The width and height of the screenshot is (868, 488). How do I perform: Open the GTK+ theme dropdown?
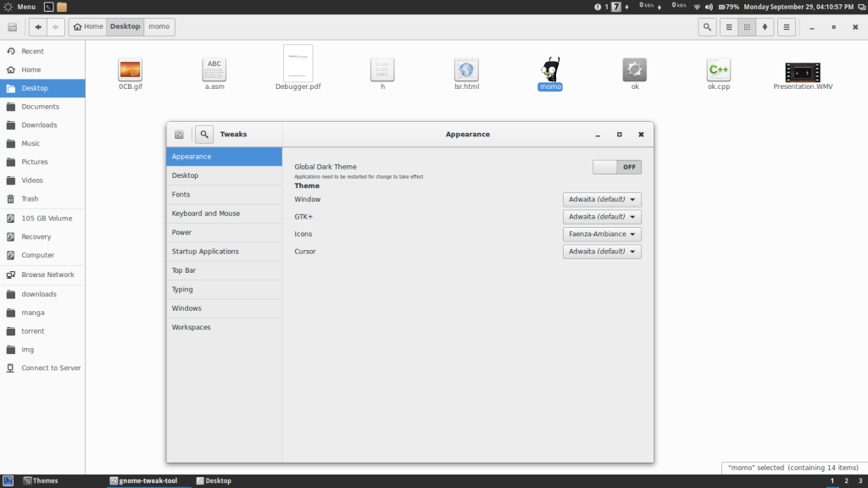coord(602,217)
